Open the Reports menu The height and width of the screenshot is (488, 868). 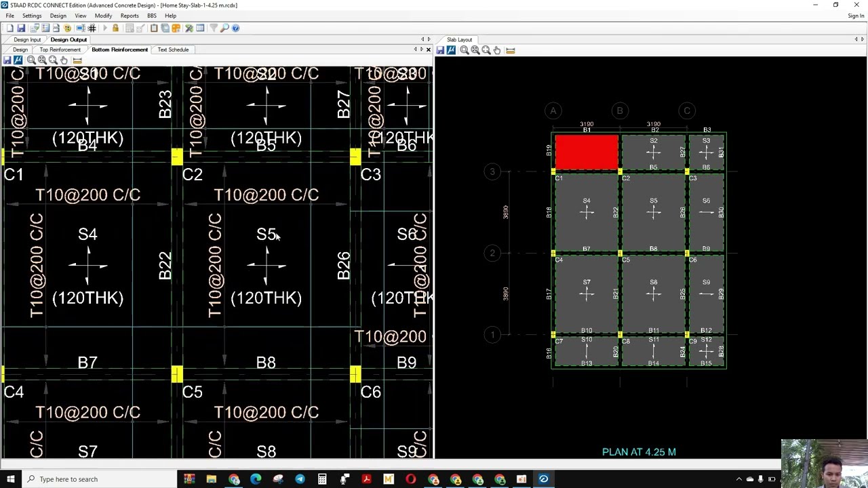coord(130,16)
